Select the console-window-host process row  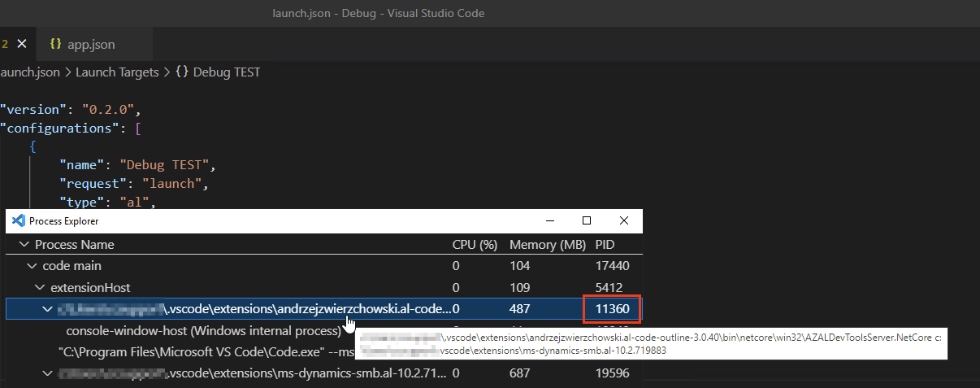click(324, 331)
